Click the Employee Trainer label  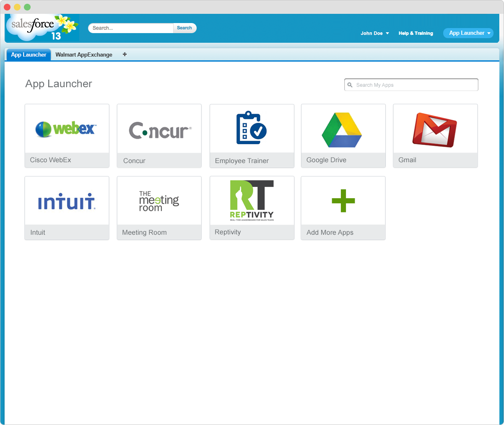coord(242,161)
